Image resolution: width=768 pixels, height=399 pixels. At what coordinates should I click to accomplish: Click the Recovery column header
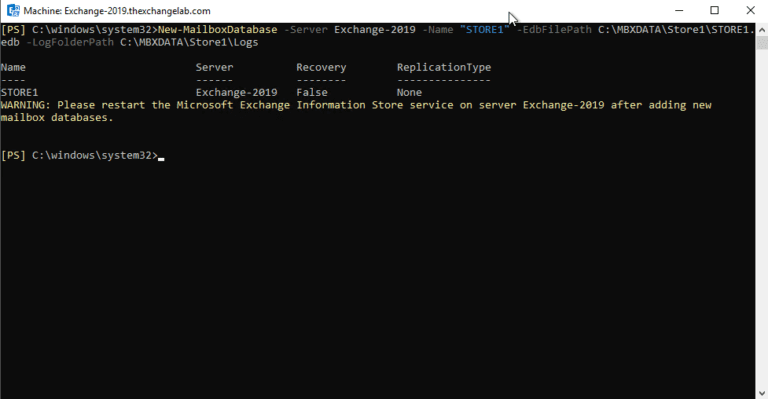pos(321,68)
